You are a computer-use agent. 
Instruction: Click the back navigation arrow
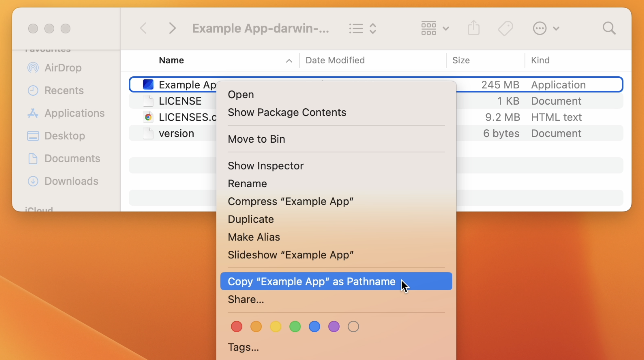pyautogui.click(x=143, y=28)
